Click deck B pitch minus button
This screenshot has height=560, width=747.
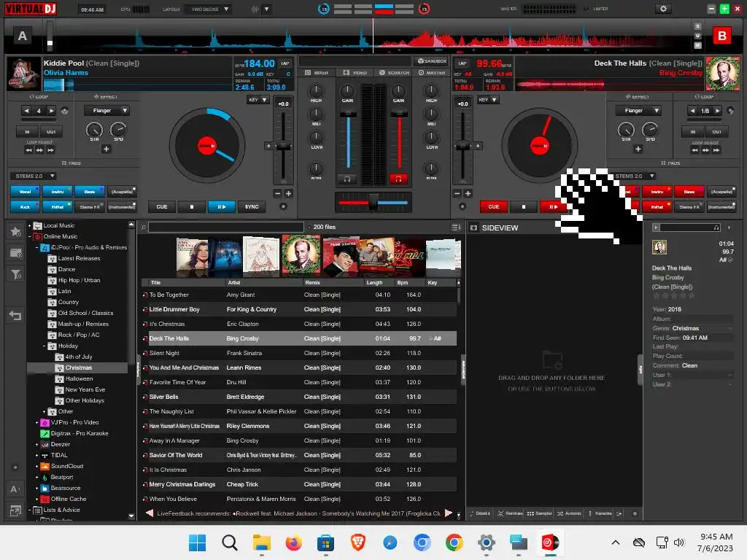(457, 193)
